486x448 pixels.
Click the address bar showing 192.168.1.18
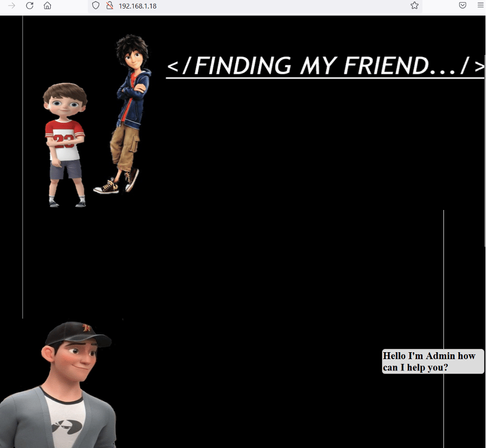(x=242, y=6)
